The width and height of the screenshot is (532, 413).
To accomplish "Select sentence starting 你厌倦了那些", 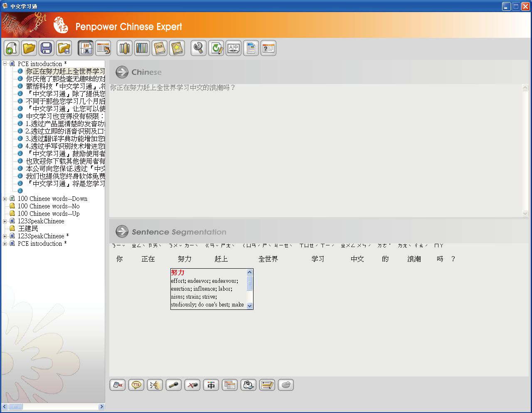I will (65, 79).
